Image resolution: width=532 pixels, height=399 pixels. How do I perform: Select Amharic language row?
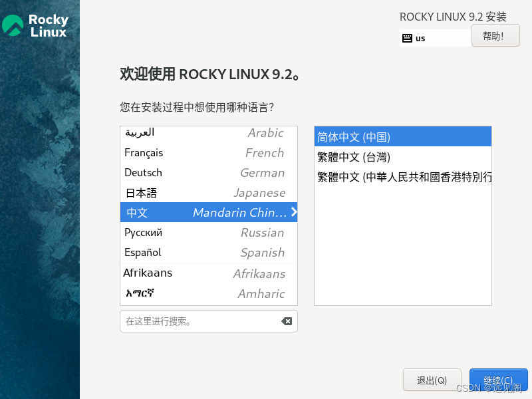209,293
